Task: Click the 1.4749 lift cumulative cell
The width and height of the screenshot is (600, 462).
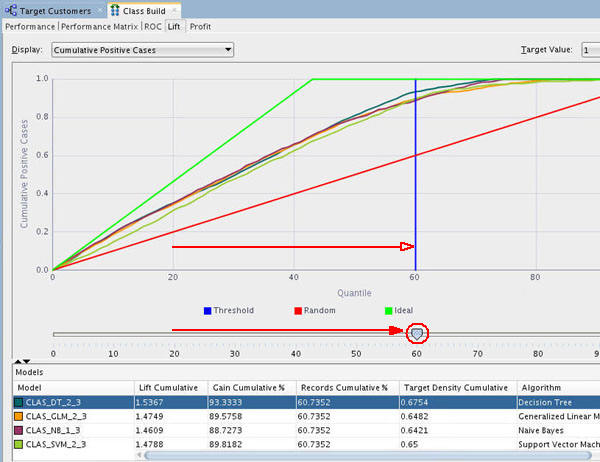Action: pos(171,416)
